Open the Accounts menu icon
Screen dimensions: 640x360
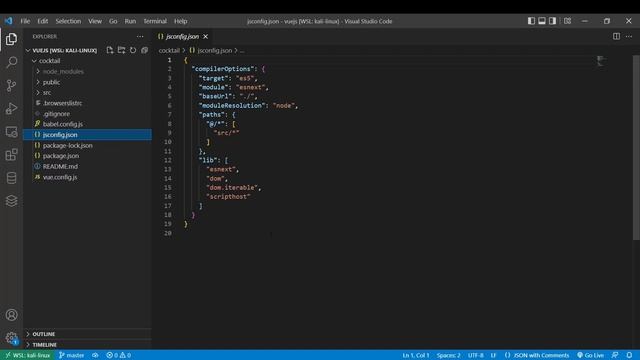tap(11, 315)
